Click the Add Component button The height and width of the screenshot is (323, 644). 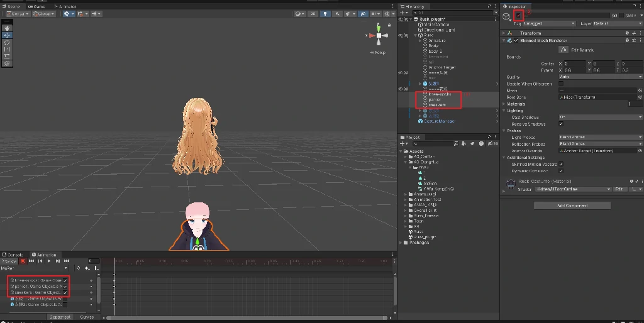572,205
